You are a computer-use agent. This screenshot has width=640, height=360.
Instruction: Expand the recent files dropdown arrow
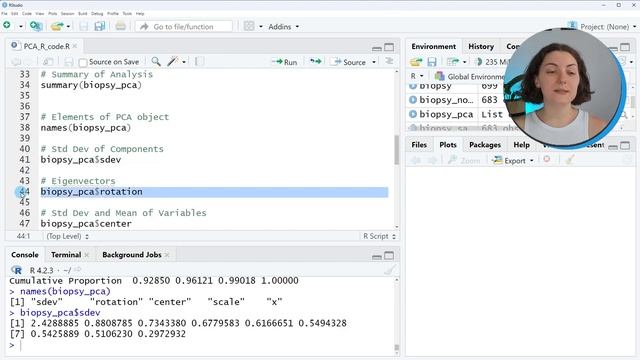[x=68, y=27]
